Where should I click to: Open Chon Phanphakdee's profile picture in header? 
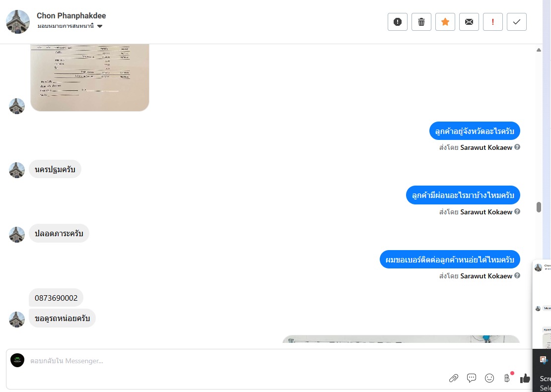point(18,22)
